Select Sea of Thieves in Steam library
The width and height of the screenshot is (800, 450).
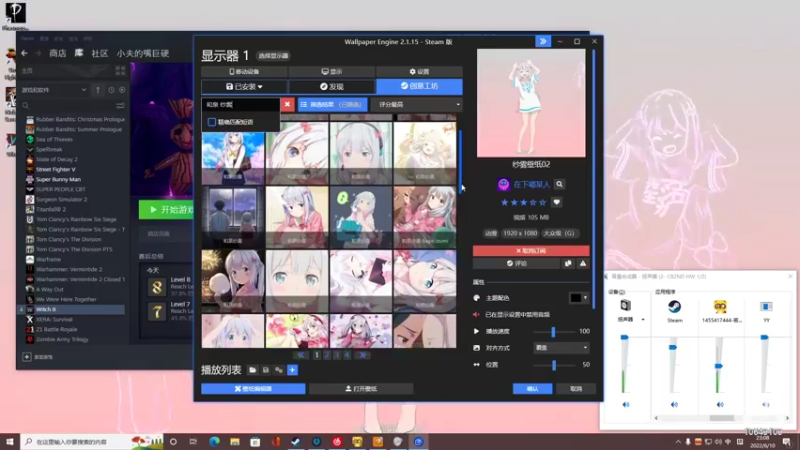[55, 139]
